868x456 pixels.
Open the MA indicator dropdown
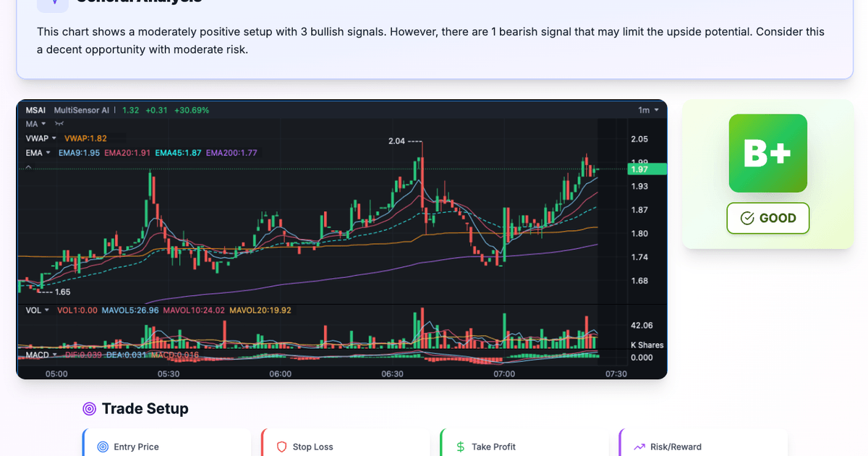tap(43, 124)
